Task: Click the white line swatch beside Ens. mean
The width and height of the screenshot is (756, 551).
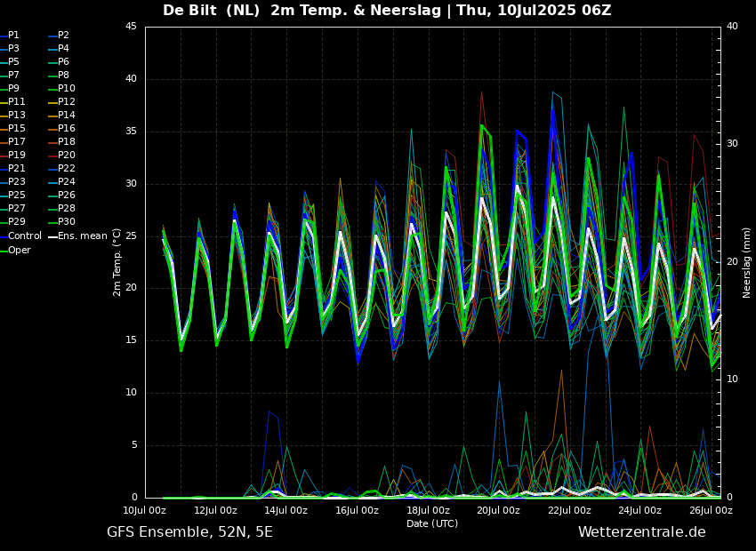Action: coord(52,236)
